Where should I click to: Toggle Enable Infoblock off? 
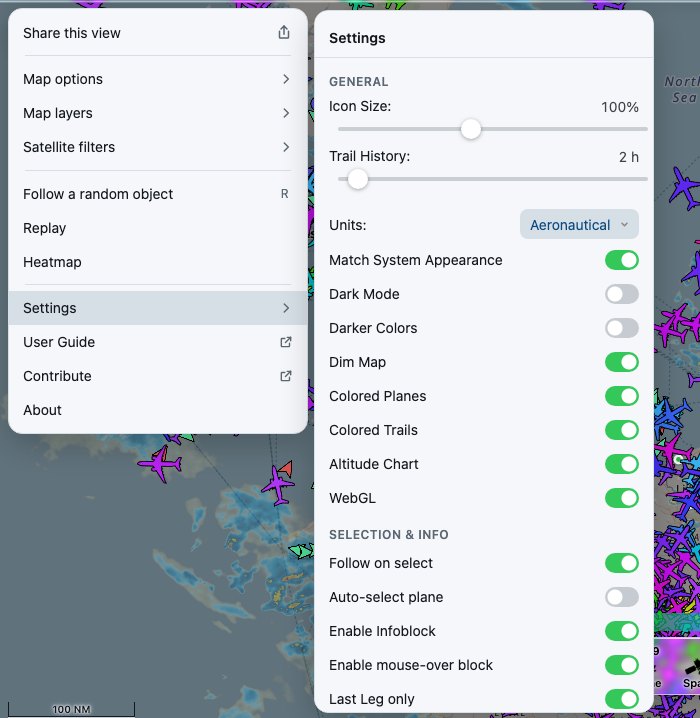(x=621, y=631)
